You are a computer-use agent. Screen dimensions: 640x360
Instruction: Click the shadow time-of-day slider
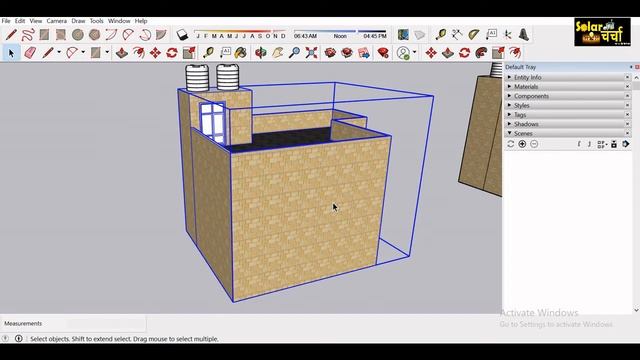(340, 31)
